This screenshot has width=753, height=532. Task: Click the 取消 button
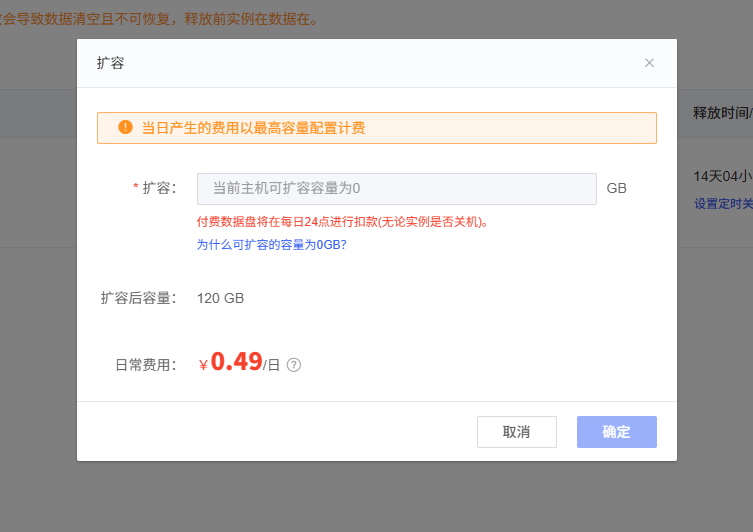(x=517, y=432)
